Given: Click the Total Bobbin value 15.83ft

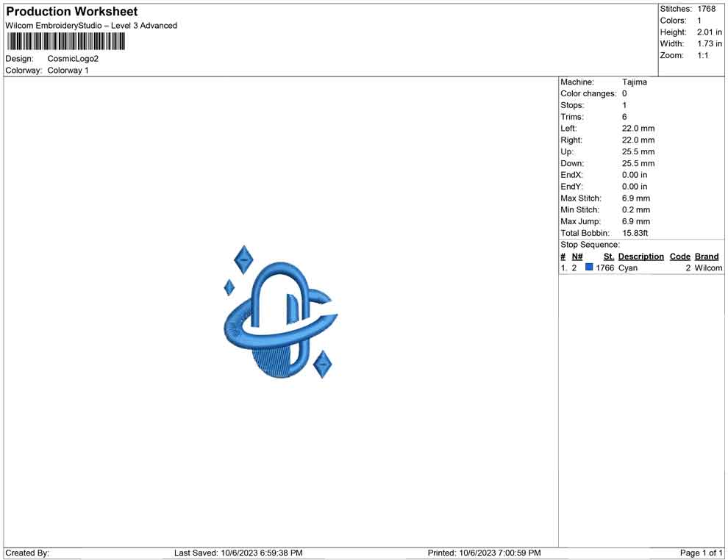Looking at the screenshot, I should (635, 233).
